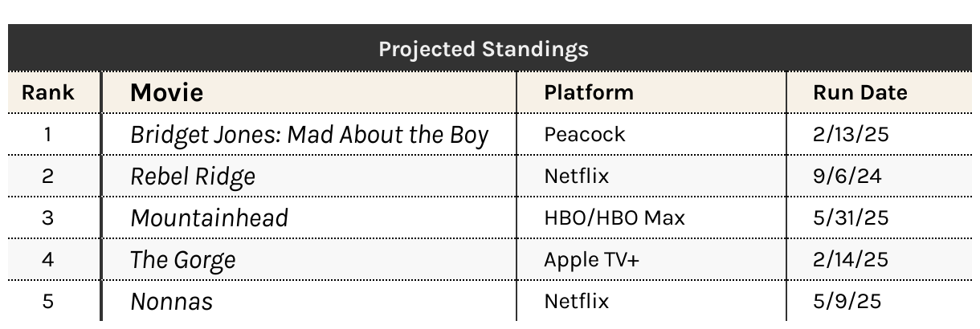Open The Gorge movie entry
980x329 pixels.
(x=183, y=260)
